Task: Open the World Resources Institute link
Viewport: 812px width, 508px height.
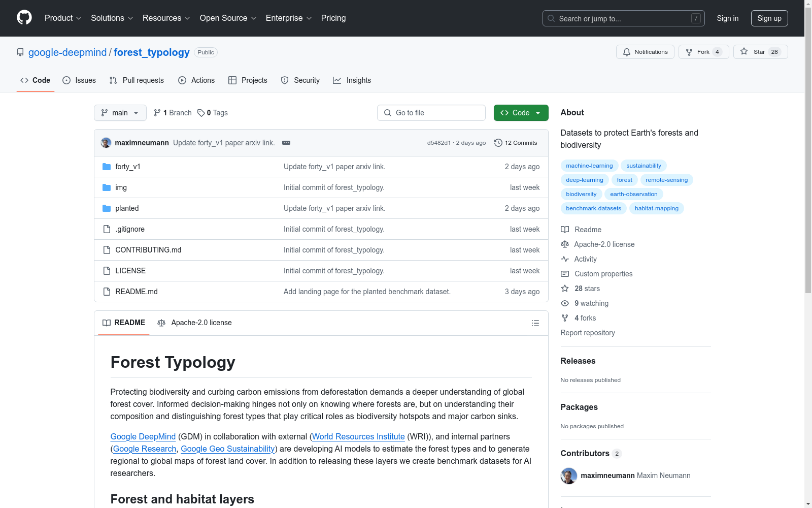Action: tap(358, 437)
